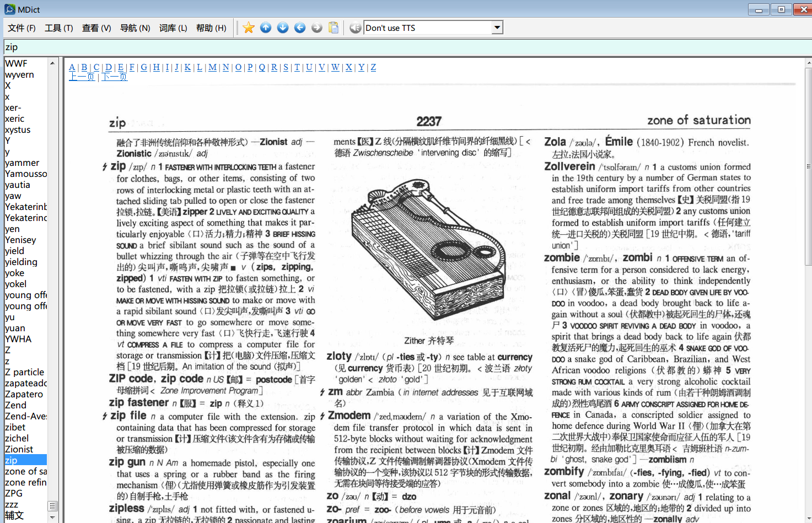Click the 'zone of saturation' page header
Image resolution: width=812 pixels, height=523 pixels.
[x=699, y=120]
